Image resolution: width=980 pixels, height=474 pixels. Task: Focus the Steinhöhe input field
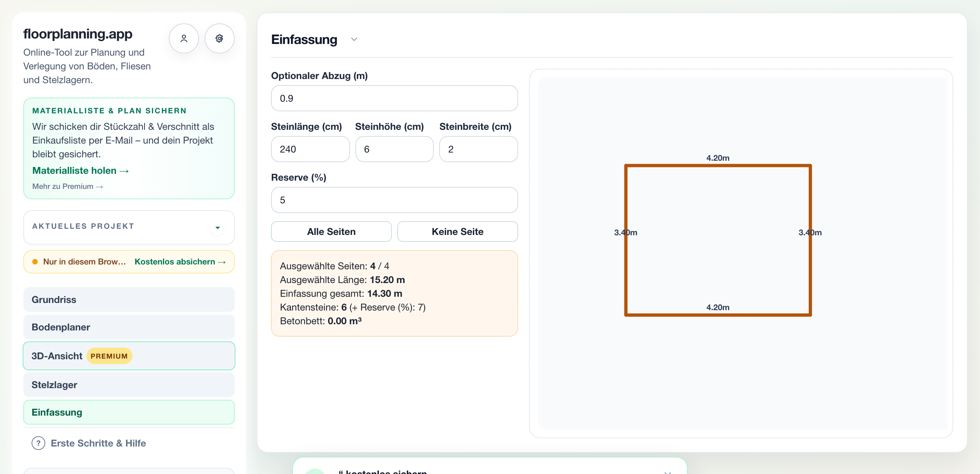[x=395, y=149]
